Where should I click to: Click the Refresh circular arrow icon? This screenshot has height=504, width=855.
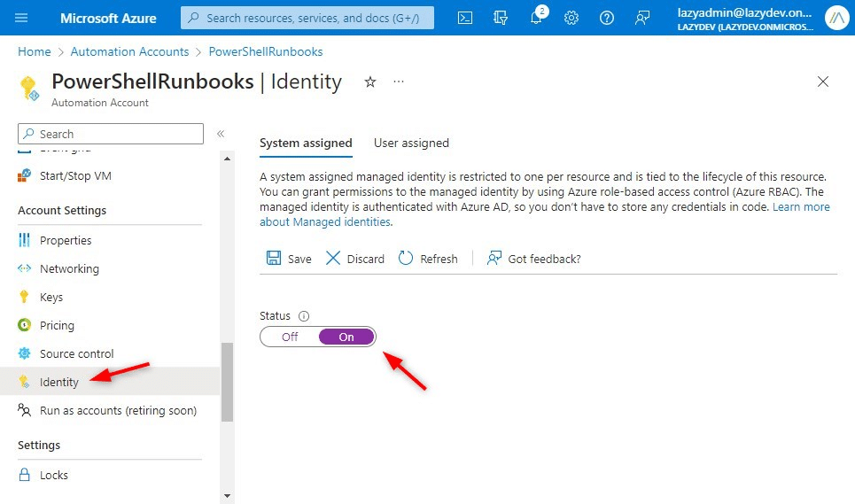tap(406, 258)
